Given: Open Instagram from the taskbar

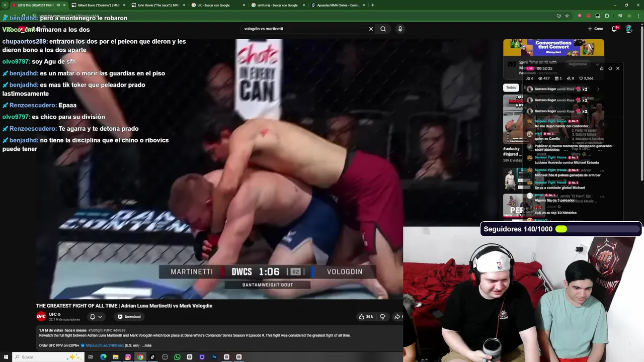Looking at the screenshot, I should click(128, 357).
